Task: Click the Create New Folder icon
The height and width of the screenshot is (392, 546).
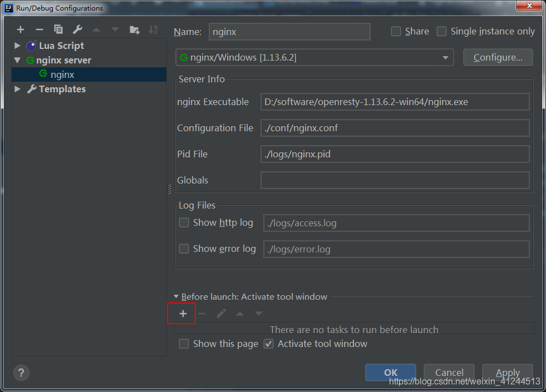Action: tap(134, 29)
